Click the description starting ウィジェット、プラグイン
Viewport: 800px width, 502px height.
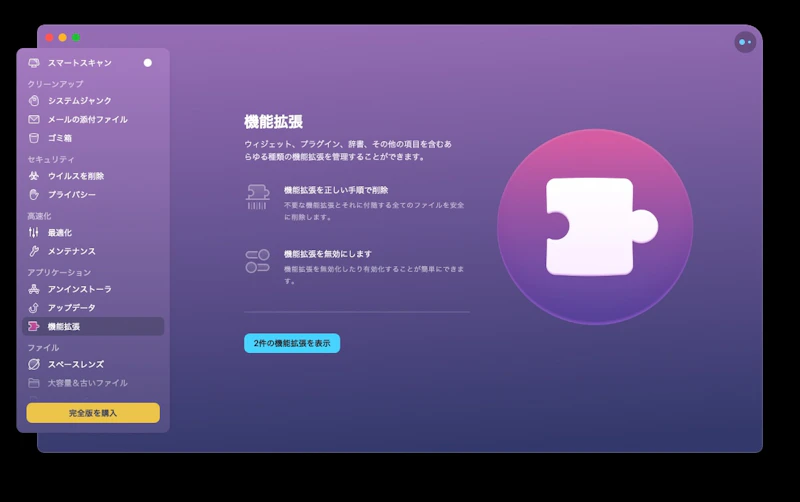[348, 150]
